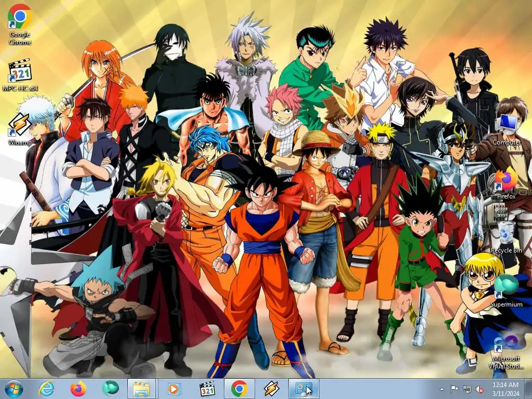Switch to Google Chrome on the taskbar

[x=239, y=389]
